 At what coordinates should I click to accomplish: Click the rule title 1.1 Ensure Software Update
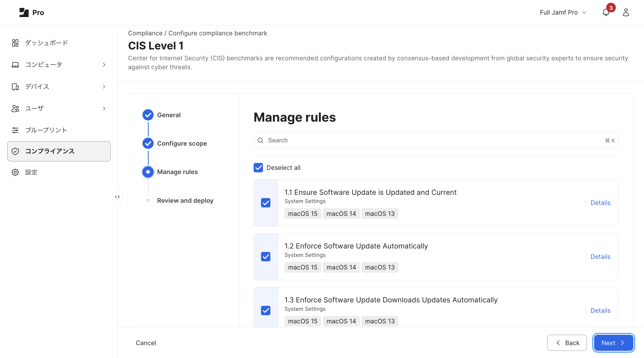[x=370, y=192]
